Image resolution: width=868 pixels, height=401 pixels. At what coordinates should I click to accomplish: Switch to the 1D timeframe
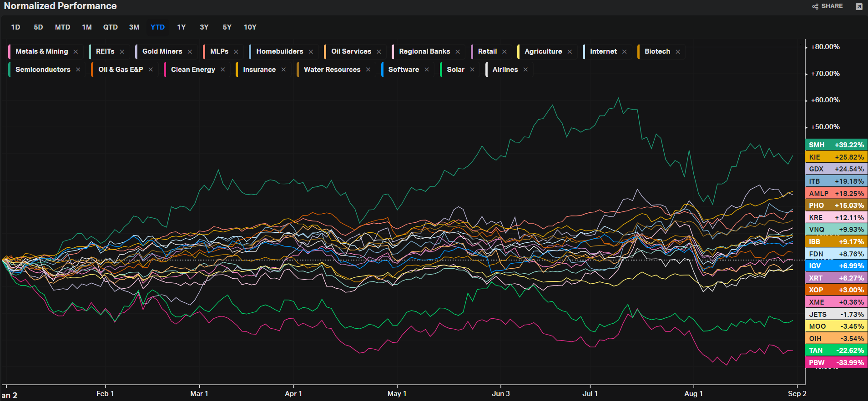coord(15,27)
